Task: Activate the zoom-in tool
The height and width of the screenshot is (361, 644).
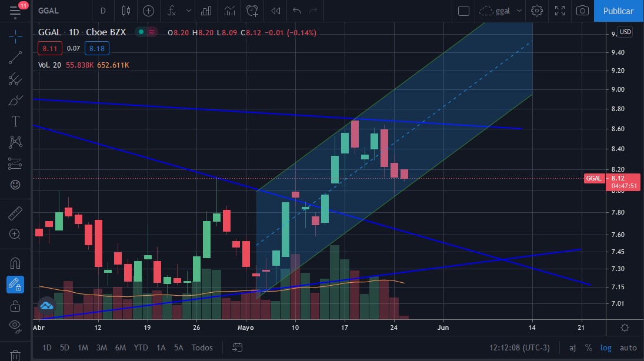Action: pyautogui.click(x=15, y=234)
